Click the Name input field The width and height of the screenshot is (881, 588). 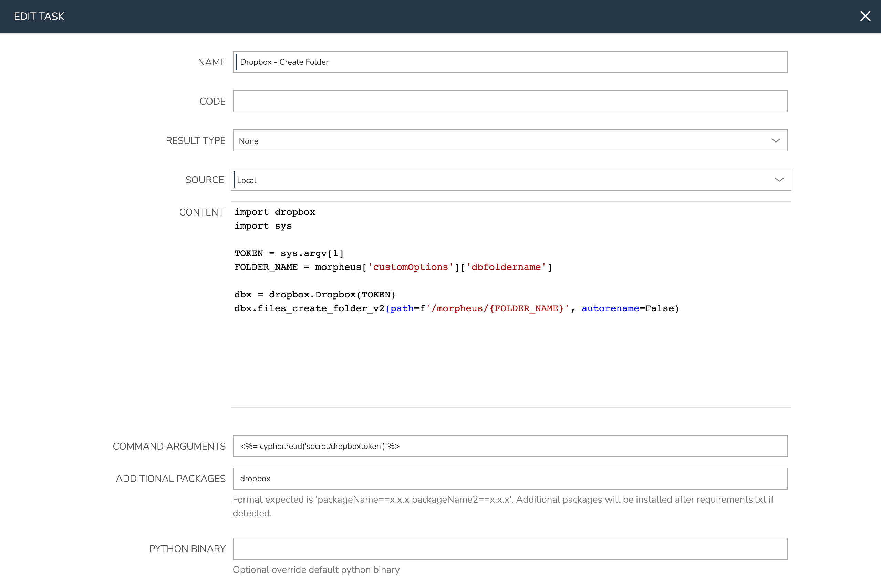point(510,62)
